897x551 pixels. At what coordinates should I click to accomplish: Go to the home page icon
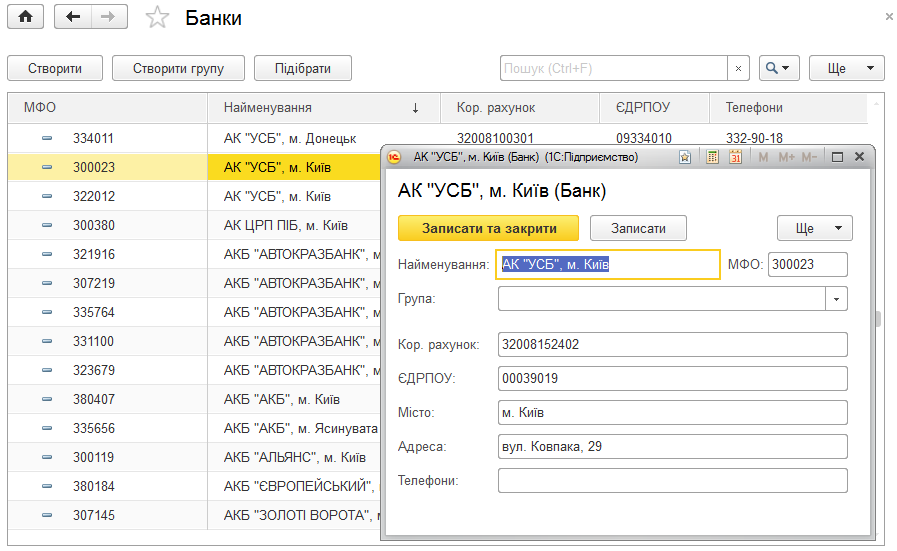[x=25, y=17]
